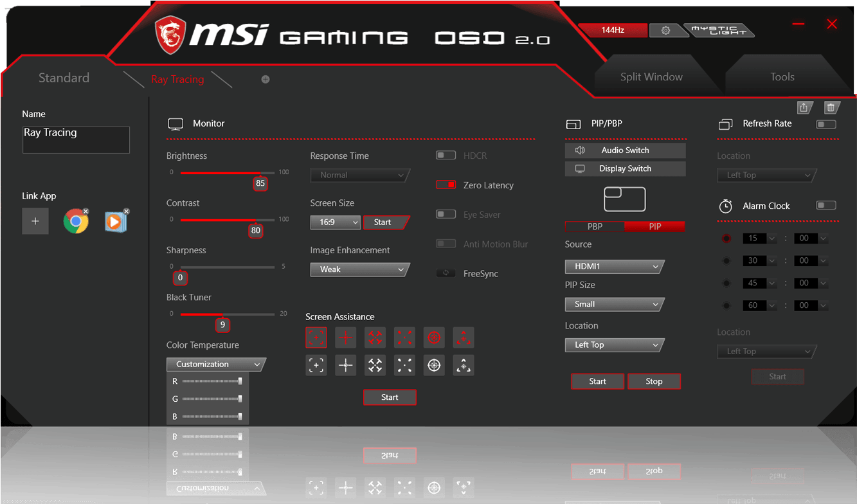Image resolution: width=857 pixels, height=504 pixels.
Task: Click the media player linked app icon
Action: pos(116,222)
